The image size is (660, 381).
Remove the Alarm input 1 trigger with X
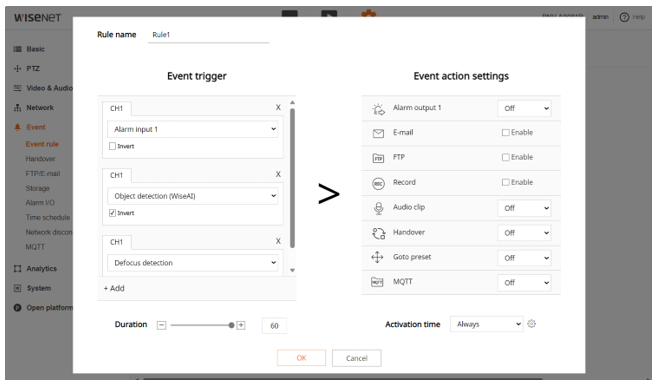pos(278,107)
